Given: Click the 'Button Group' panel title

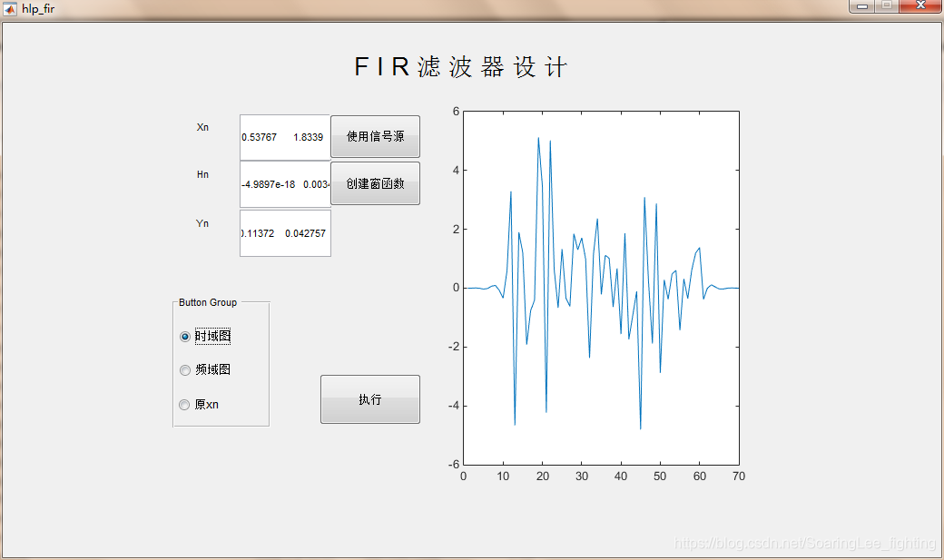Looking at the screenshot, I should pos(208,302).
